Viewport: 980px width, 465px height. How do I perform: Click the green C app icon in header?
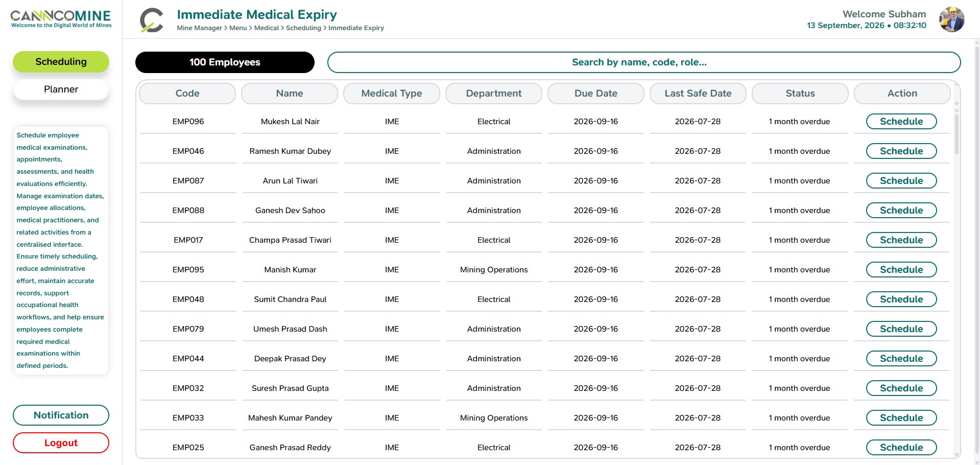click(x=152, y=20)
